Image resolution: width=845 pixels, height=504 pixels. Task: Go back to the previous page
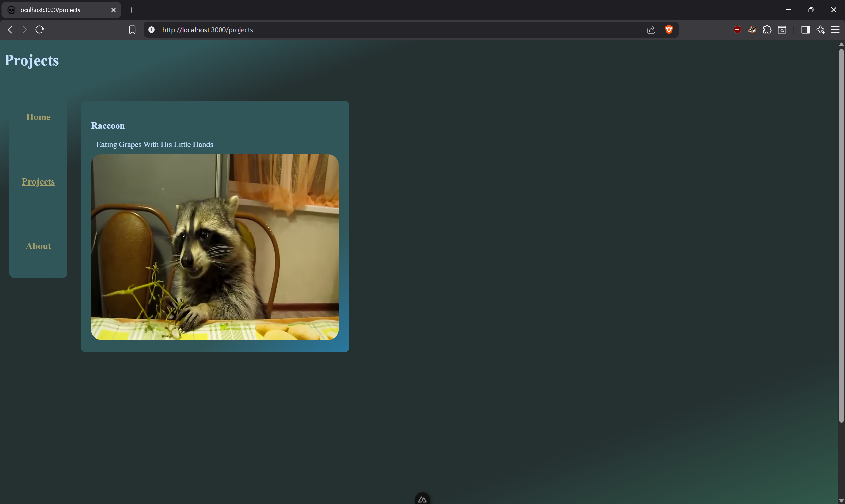coord(10,30)
